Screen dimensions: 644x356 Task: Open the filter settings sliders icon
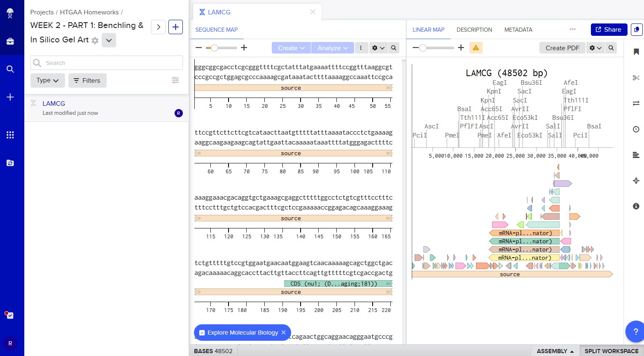175,80
